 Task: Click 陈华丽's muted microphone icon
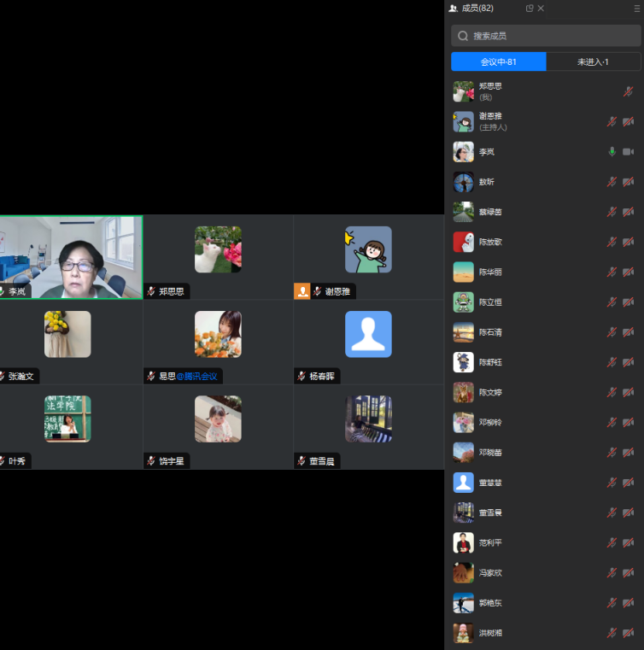pyautogui.click(x=612, y=272)
